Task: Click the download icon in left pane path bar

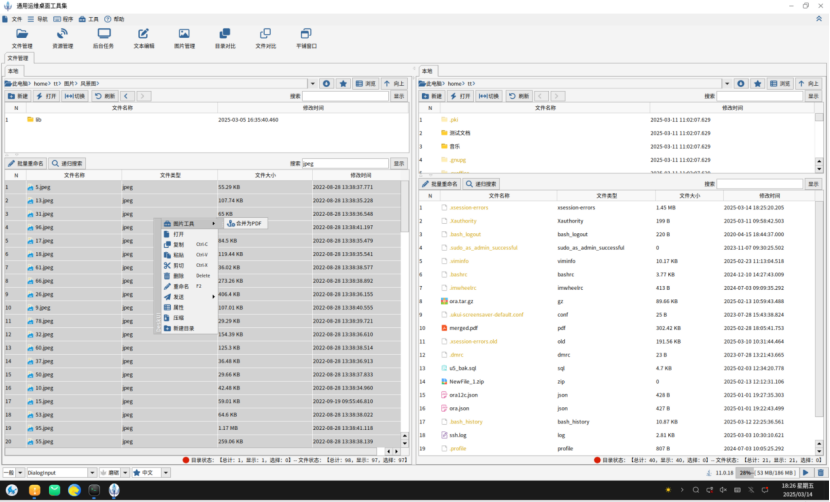Action: tap(327, 84)
